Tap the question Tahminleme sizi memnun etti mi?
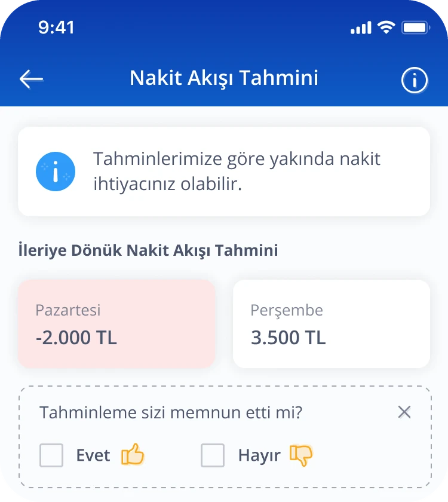The image size is (448, 502). point(171,412)
